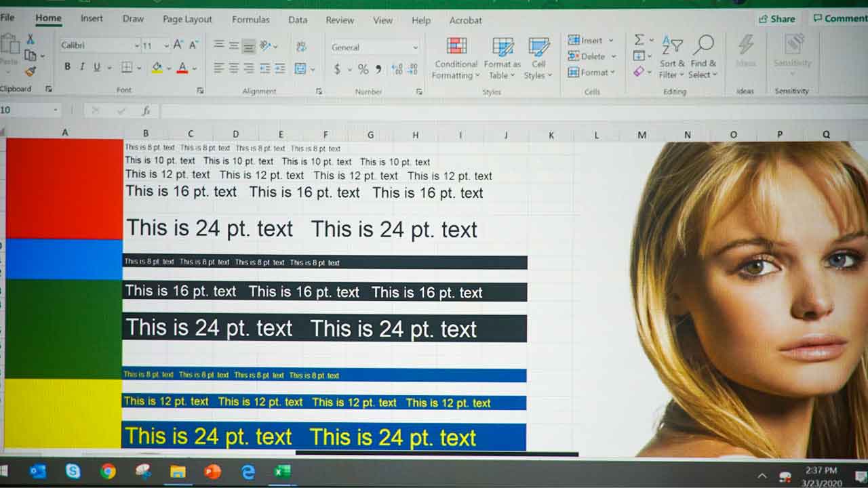Open Google Chrome from the taskbar
This screenshot has width=868, height=488.
coord(108,471)
